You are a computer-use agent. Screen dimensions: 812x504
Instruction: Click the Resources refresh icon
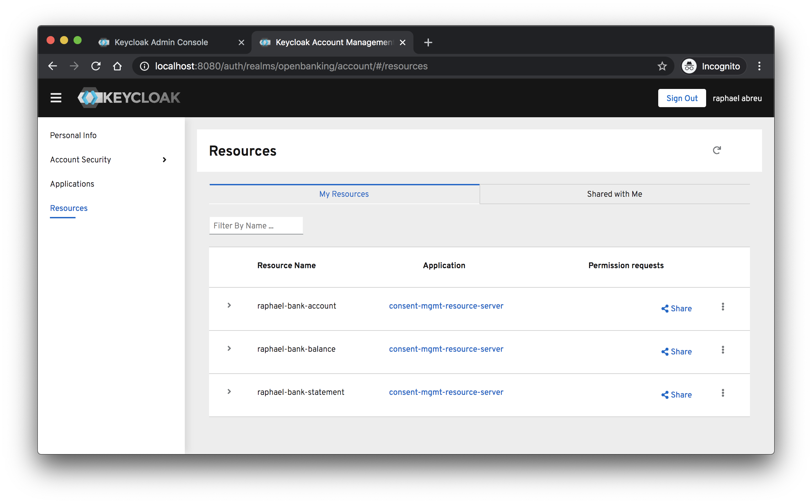[x=717, y=150]
